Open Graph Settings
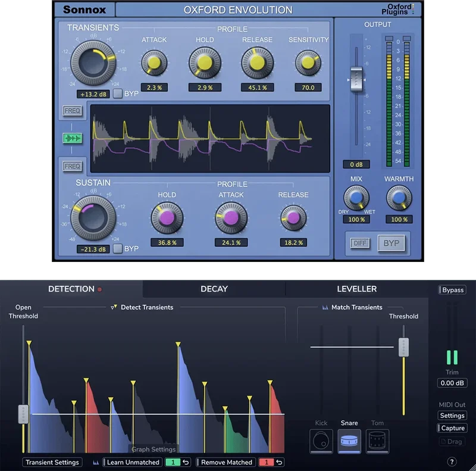 click(x=154, y=449)
